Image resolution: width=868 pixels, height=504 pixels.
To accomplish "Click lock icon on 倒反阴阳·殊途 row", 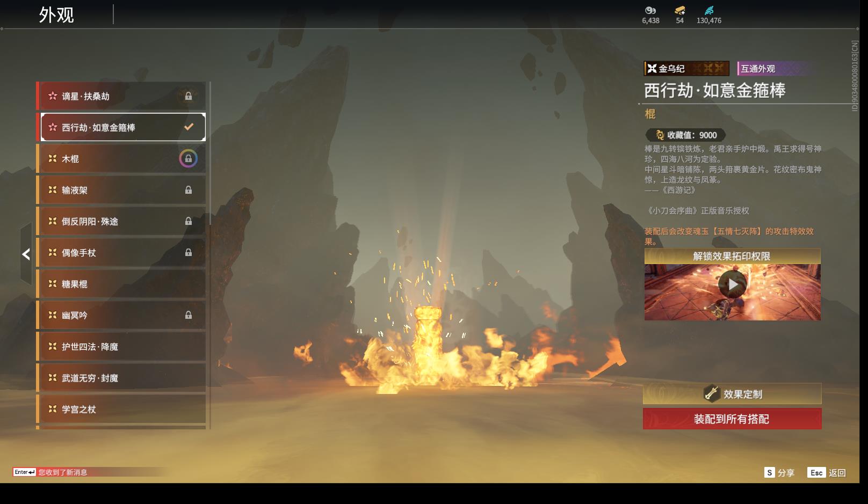I will coord(189,221).
